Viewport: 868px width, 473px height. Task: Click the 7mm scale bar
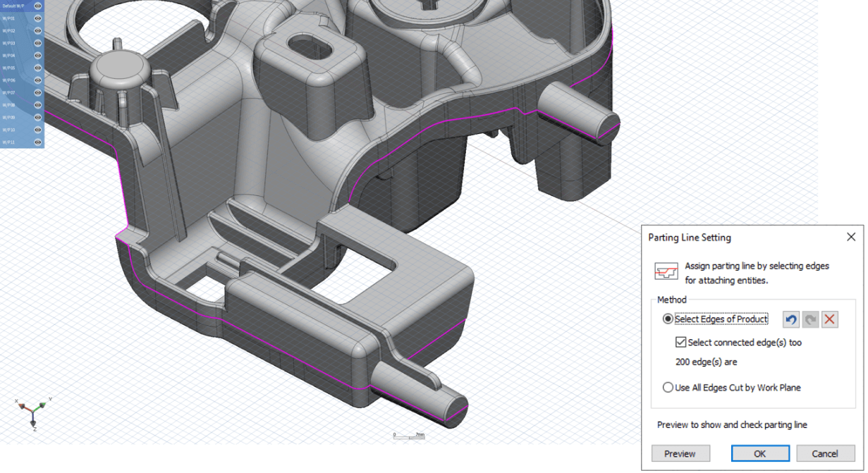pyautogui.click(x=409, y=436)
